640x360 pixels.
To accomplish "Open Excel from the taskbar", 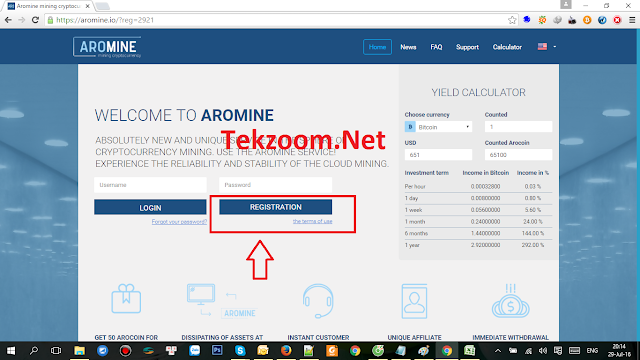I will 469,351.
